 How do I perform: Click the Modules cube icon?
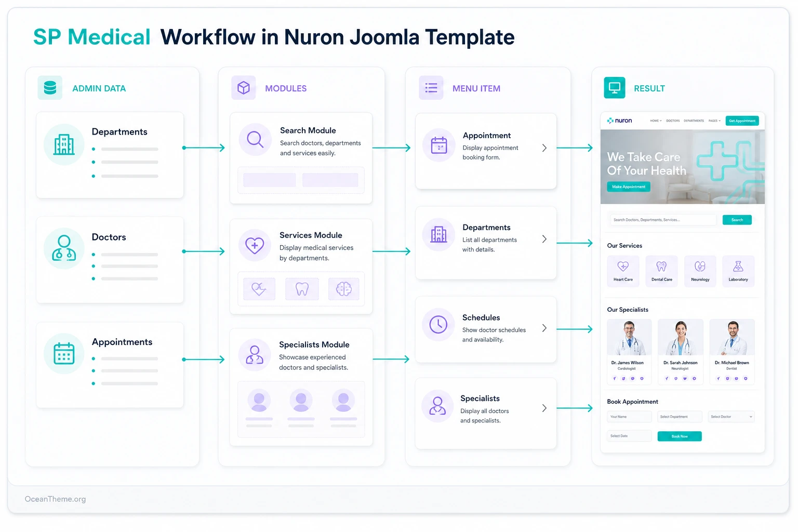pos(244,88)
